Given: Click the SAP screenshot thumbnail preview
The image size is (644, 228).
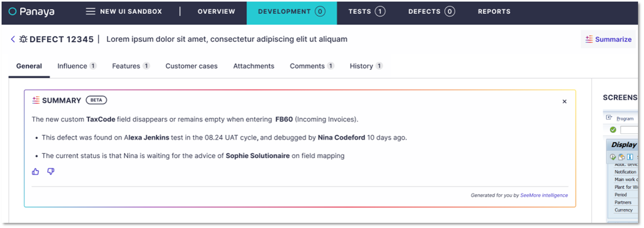Looking at the screenshot, I should tap(622, 167).
